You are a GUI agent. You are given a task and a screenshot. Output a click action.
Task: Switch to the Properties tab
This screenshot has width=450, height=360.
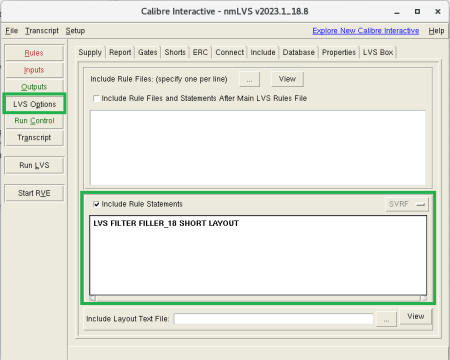[339, 52]
